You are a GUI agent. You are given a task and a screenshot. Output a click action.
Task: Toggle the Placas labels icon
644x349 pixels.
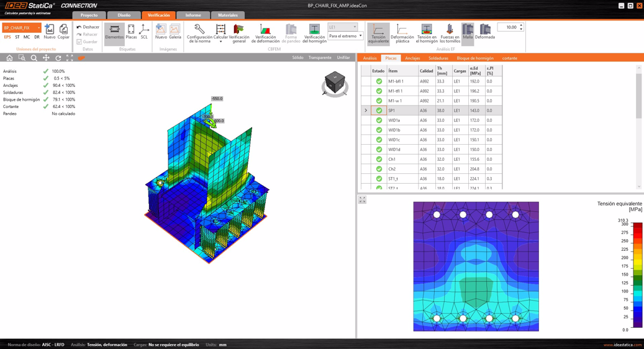click(x=131, y=32)
